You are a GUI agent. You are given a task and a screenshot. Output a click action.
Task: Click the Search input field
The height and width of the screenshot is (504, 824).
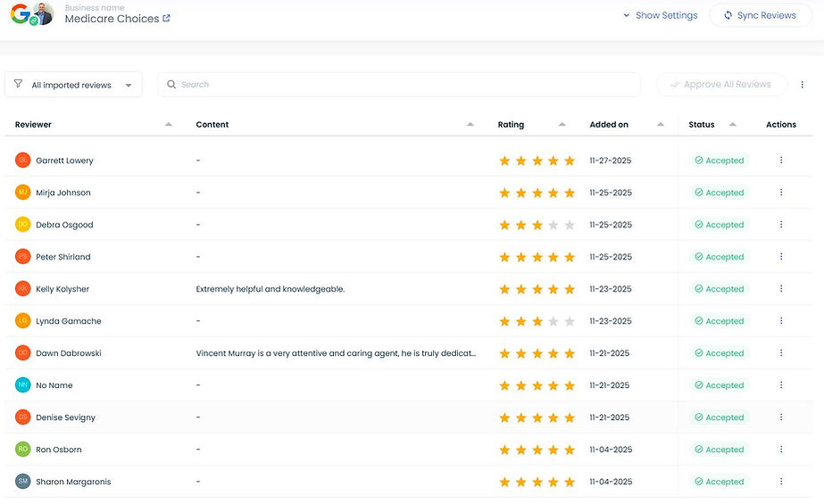click(402, 85)
